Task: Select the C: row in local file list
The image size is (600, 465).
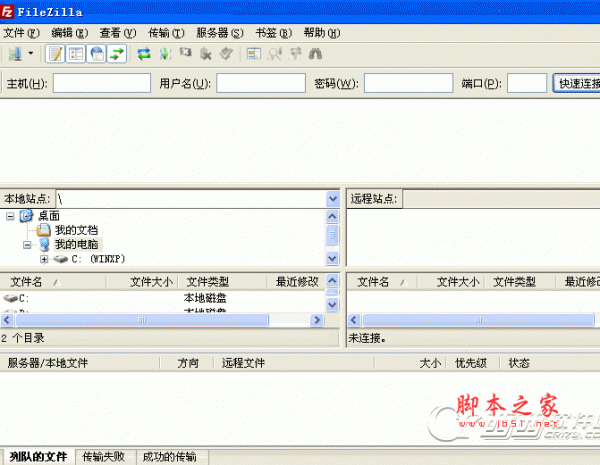Action: click(x=163, y=298)
